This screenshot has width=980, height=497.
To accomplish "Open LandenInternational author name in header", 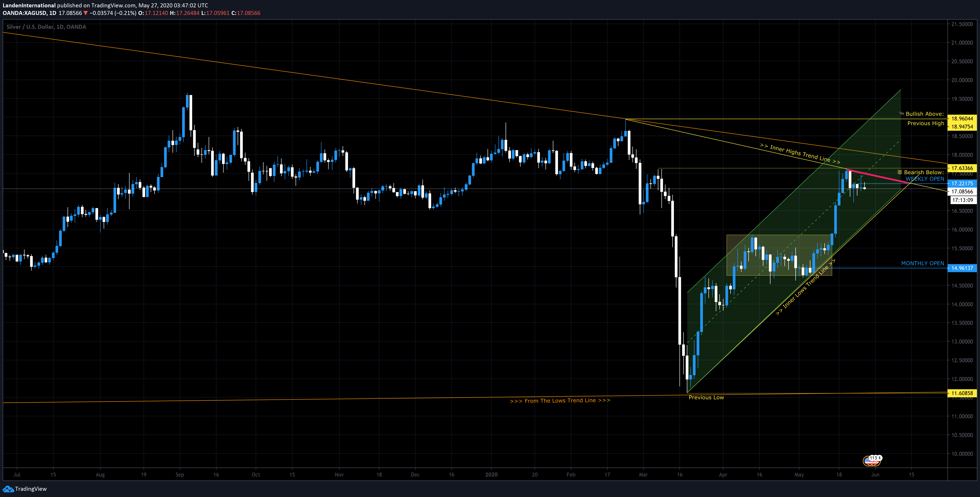I will [29, 5].
